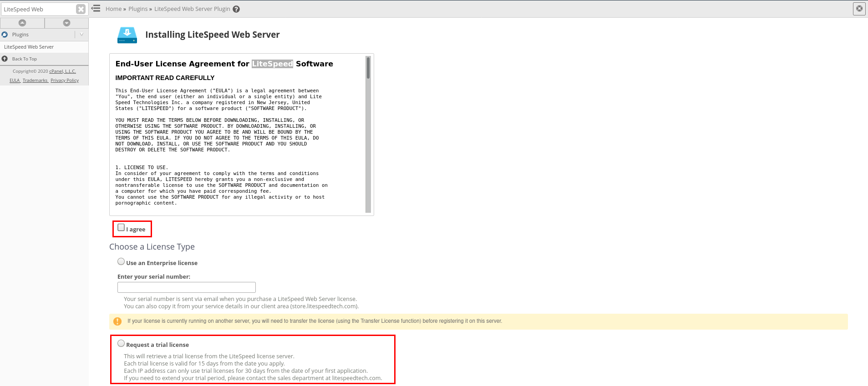Open the cPanel, L.L.C. link

coord(63,71)
